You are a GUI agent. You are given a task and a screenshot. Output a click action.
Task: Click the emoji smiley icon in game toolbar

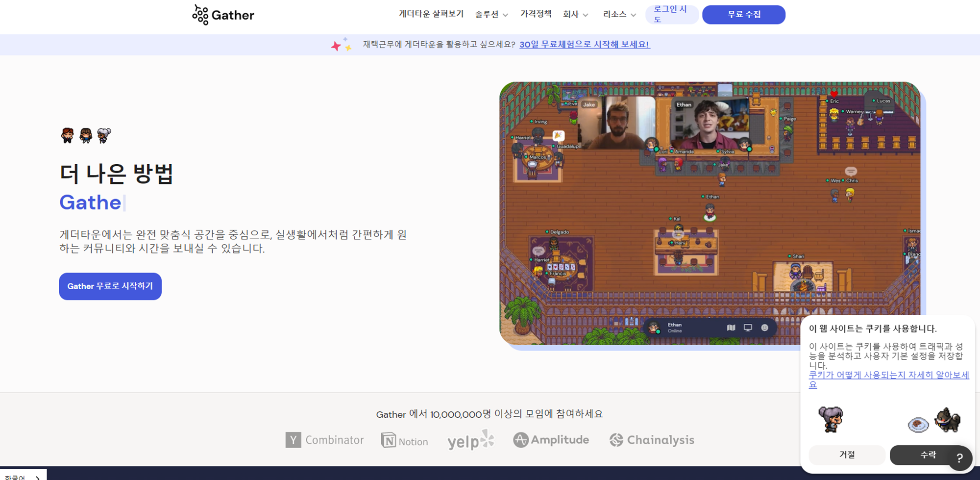pyautogui.click(x=764, y=328)
